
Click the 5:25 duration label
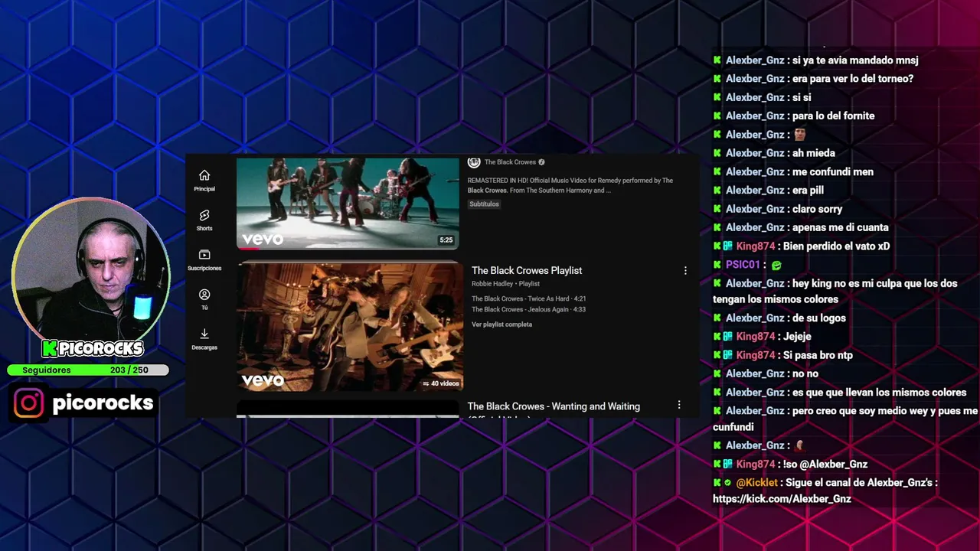click(x=446, y=240)
